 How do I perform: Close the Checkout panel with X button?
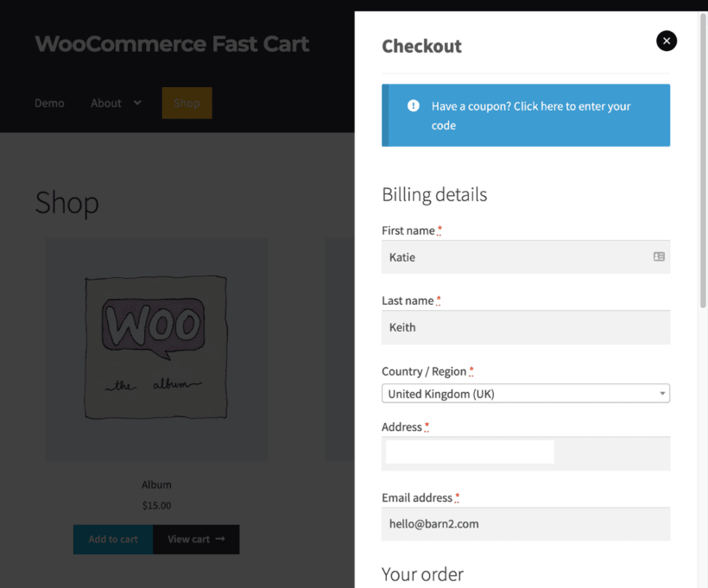point(666,41)
